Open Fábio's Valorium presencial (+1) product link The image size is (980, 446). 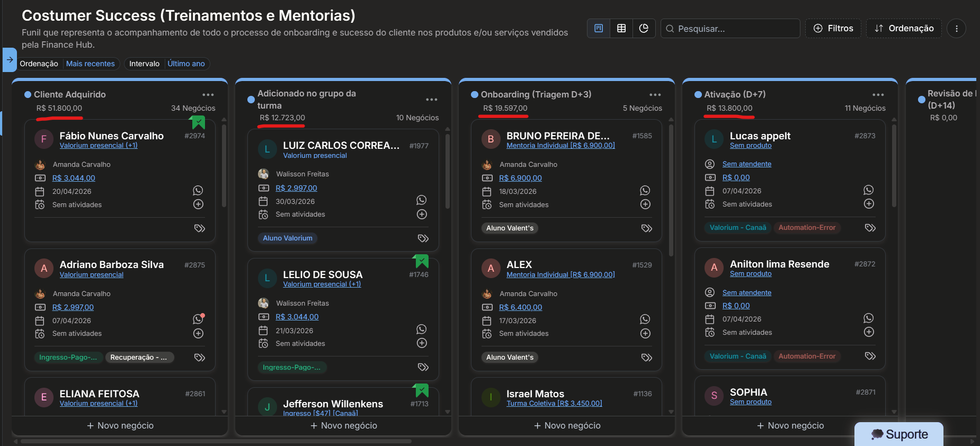(x=99, y=145)
